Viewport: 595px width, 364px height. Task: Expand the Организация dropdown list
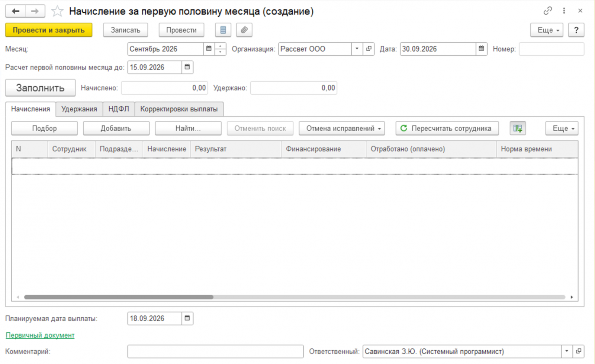357,49
